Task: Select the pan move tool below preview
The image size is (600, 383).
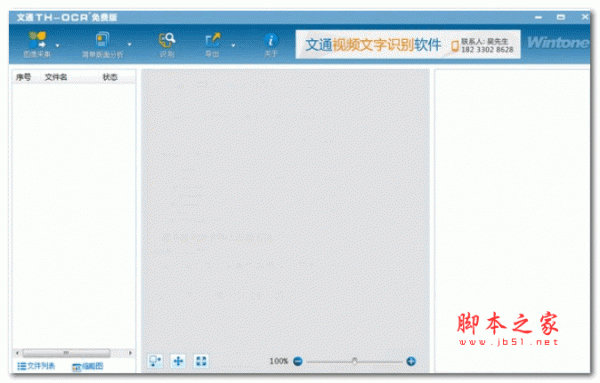Action: pyautogui.click(x=178, y=361)
